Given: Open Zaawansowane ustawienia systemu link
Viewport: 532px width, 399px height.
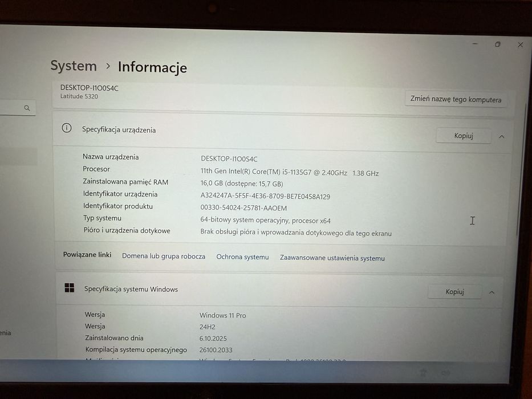Looking at the screenshot, I should click(332, 258).
